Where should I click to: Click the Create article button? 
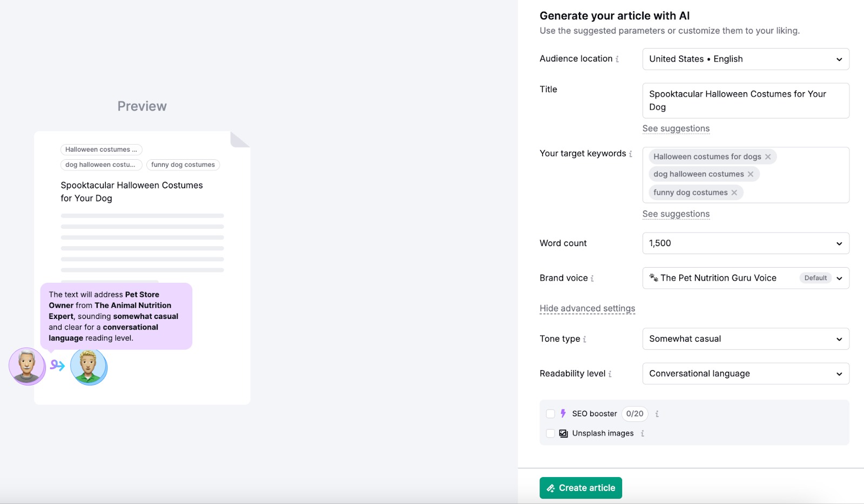[x=580, y=487]
